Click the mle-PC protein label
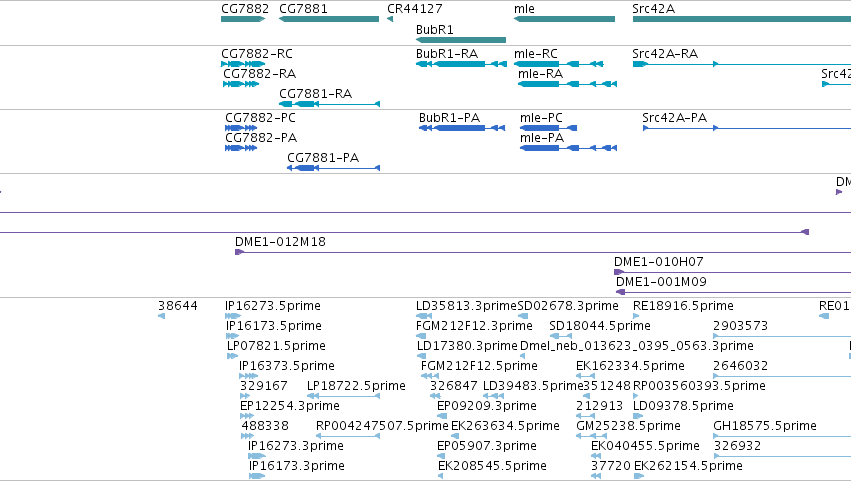Image resolution: width=851 pixels, height=481 pixels. tap(541, 118)
